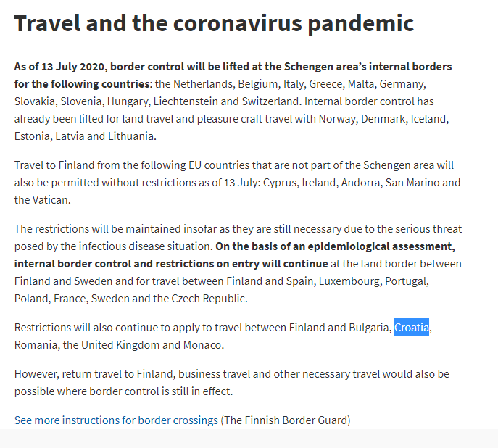498x448 pixels.
Task: Open 'See more instructions for border crossings' link
Action: click(116, 420)
